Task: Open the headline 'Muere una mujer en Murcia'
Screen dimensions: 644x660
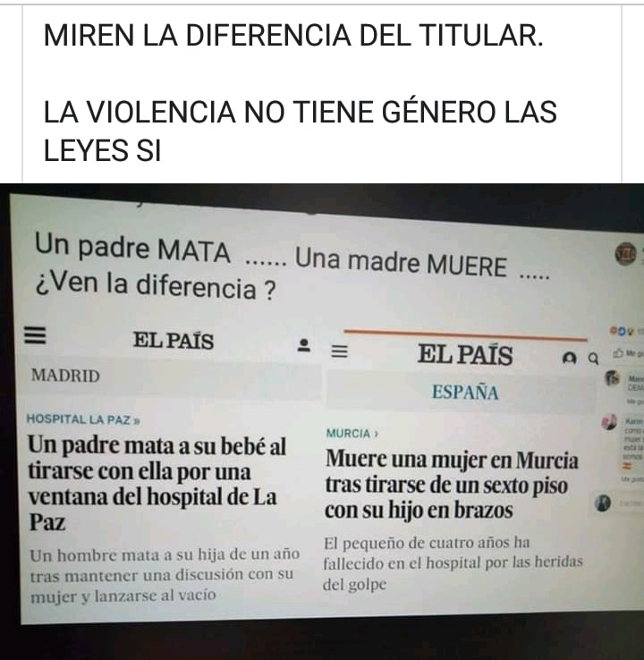Action: click(x=451, y=485)
